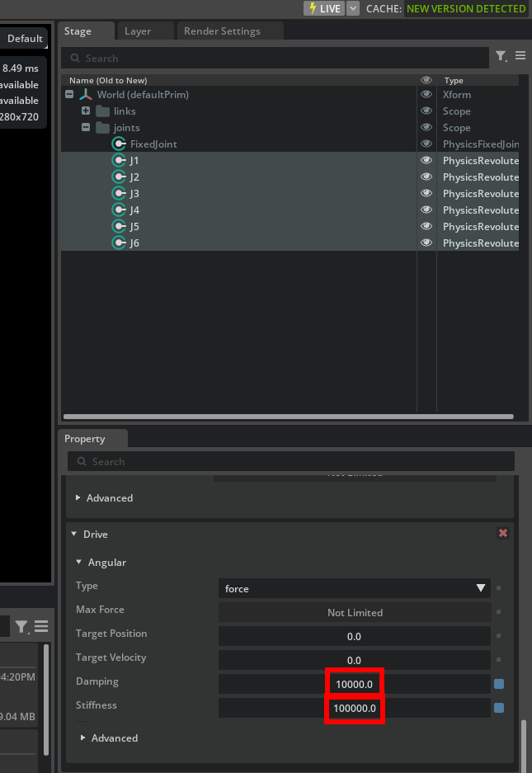Screen dimensions: 532x773
Task: Click the LIVE lightning session button
Action: 323,8
